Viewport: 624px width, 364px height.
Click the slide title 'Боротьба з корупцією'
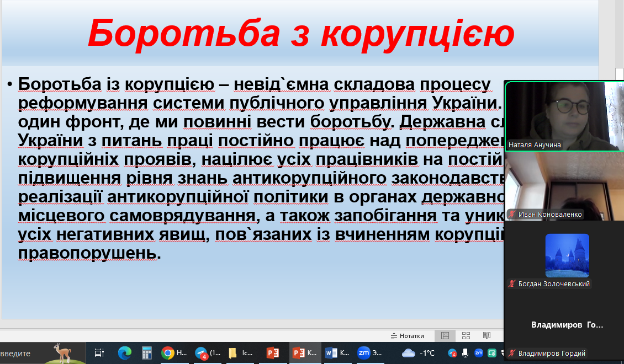(302, 34)
